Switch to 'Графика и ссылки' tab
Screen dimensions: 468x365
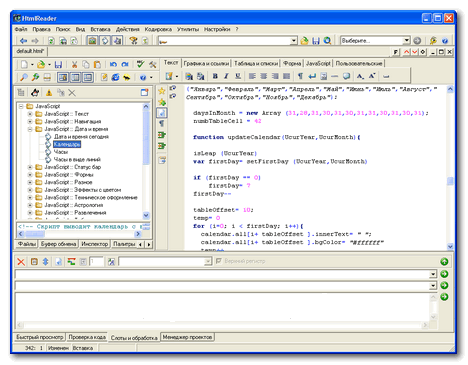click(x=206, y=63)
